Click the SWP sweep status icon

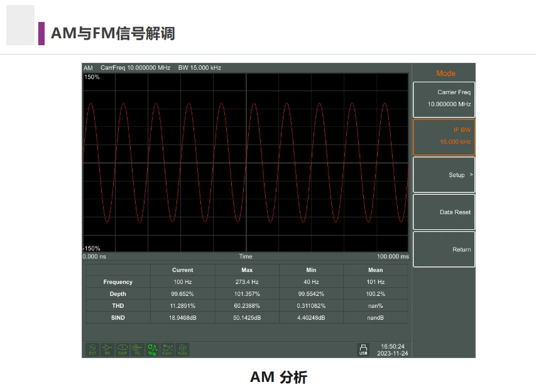pos(123,349)
